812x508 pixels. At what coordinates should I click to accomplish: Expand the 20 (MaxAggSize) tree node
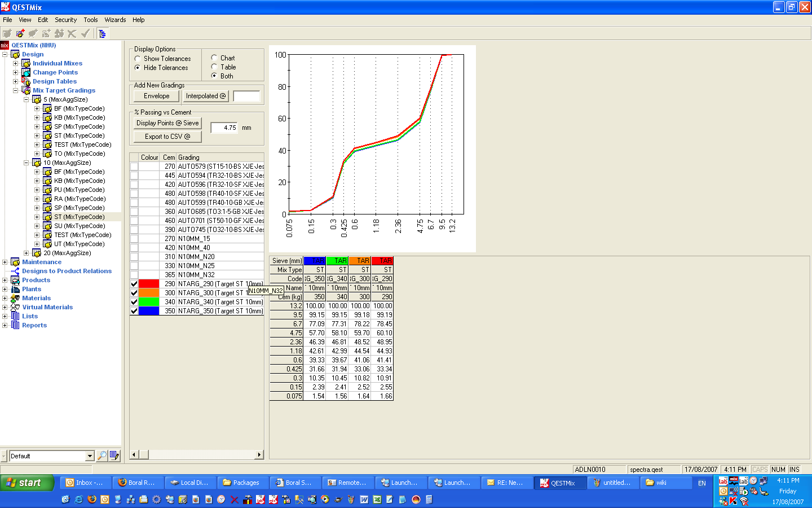coord(26,253)
